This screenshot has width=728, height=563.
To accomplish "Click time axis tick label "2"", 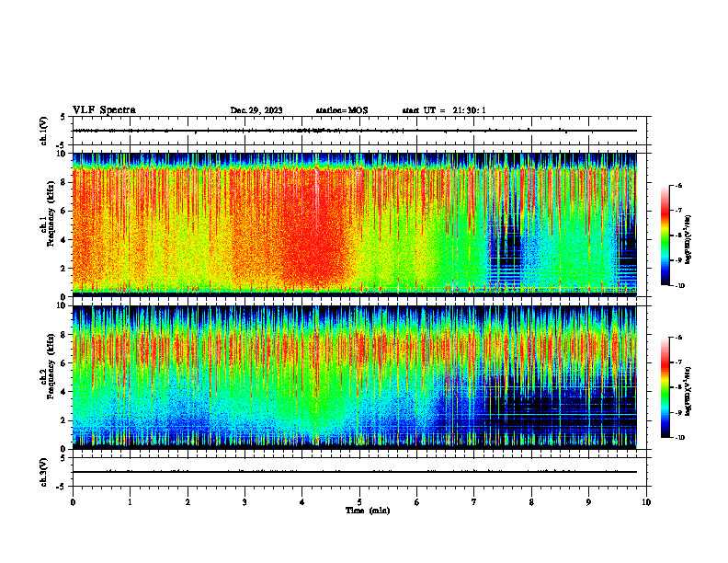I will point(188,502).
